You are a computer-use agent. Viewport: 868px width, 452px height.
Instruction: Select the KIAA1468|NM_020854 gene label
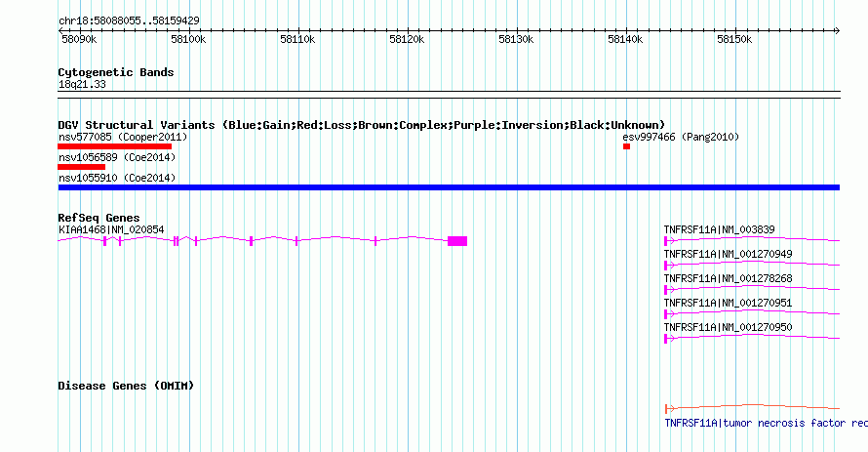pos(111,229)
